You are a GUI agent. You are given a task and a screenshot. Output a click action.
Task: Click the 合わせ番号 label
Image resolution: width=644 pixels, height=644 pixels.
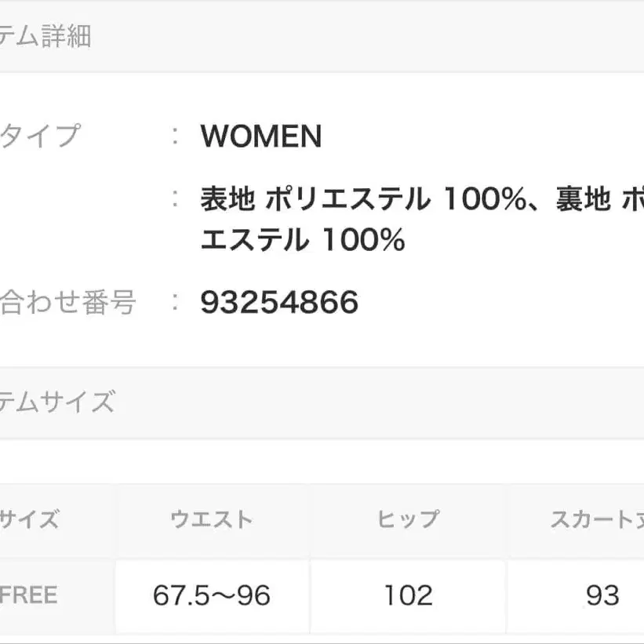click(67, 301)
